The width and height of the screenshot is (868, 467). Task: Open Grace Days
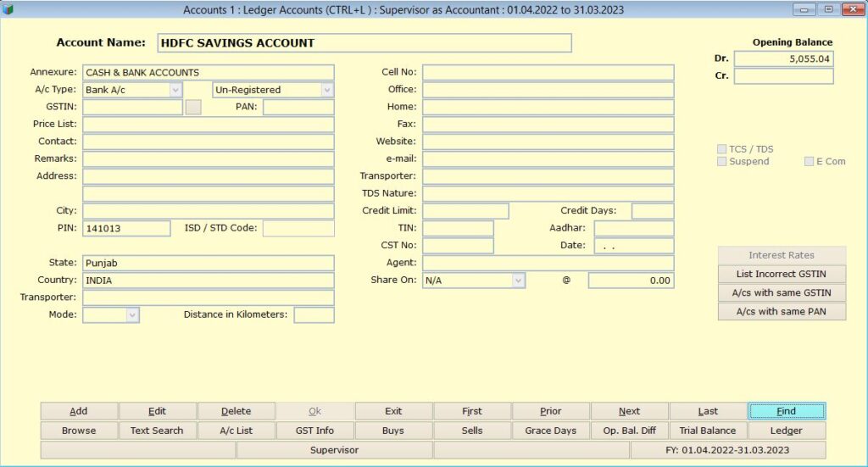click(551, 431)
